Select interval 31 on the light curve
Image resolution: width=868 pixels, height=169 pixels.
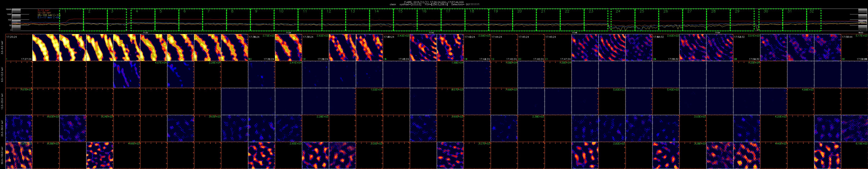790,11
